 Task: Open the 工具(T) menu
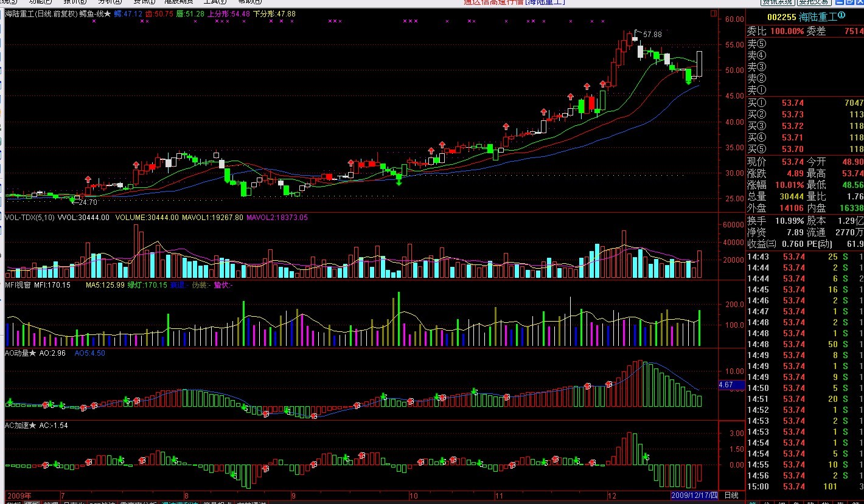click(x=215, y=2)
